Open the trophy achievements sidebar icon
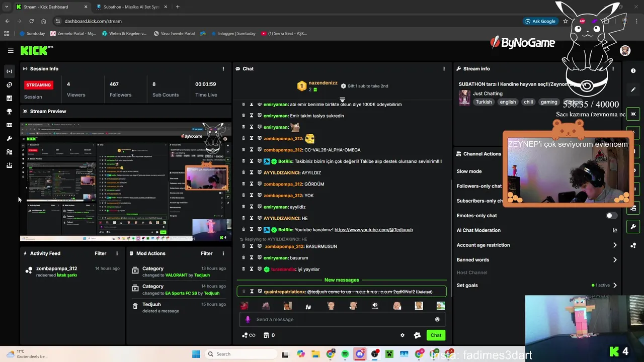The image size is (644, 362). click(9, 112)
